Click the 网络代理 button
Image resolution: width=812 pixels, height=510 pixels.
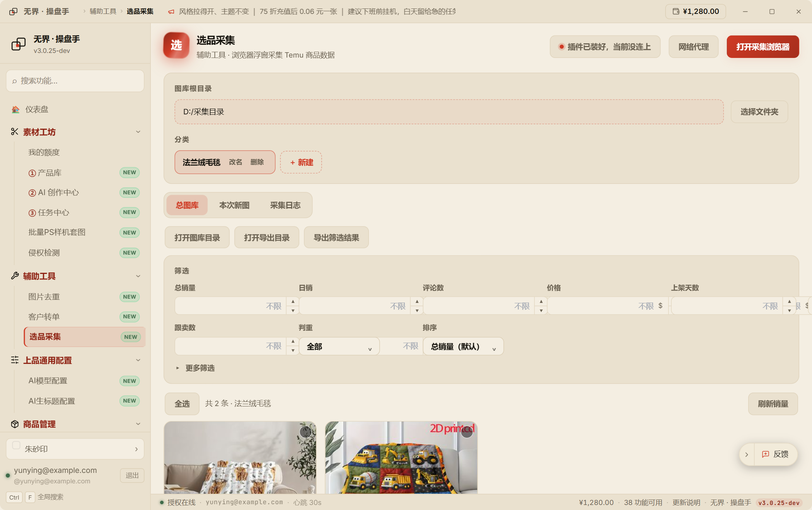point(693,47)
